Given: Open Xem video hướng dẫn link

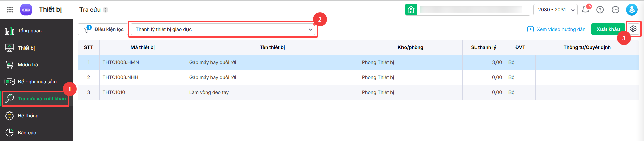Looking at the screenshot, I should coord(556,29).
